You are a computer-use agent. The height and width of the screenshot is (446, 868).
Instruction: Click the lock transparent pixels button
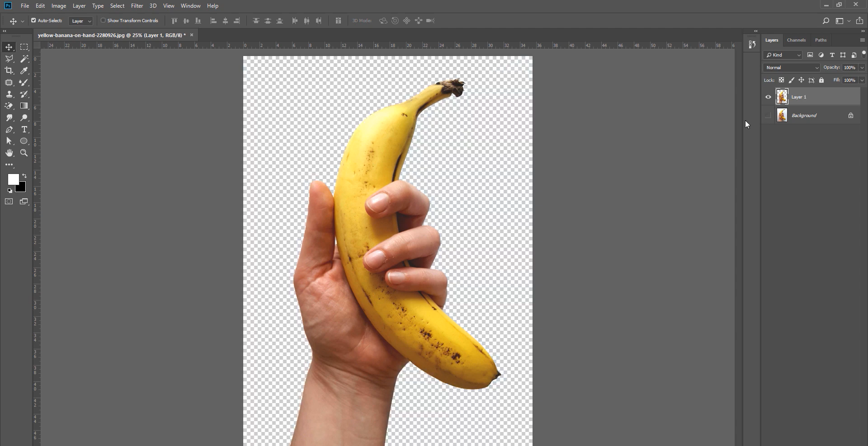(x=782, y=80)
